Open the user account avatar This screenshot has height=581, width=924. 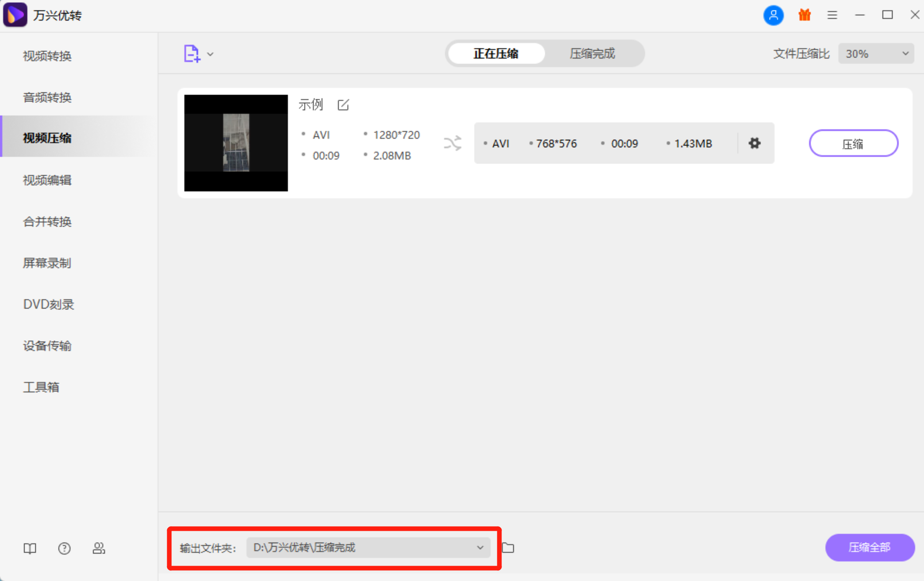(x=773, y=15)
